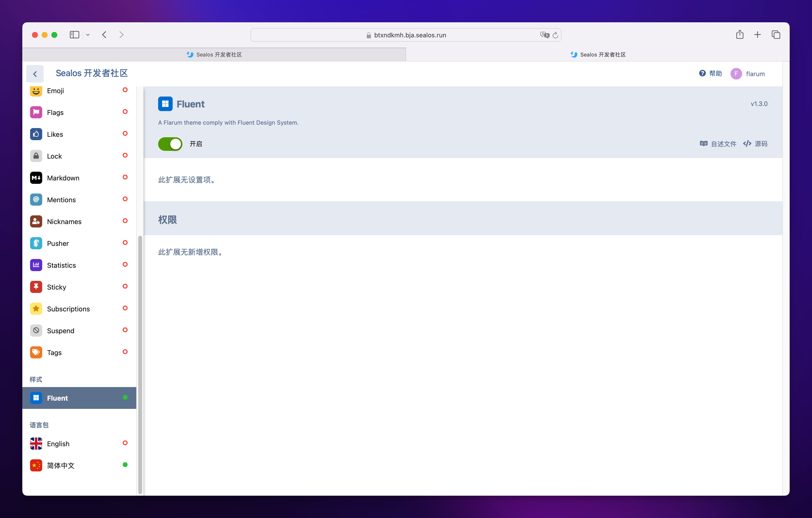Viewport: 812px width, 518px height.
Task: Open the Markdown extension icon
Action: (x=36, y=178)
